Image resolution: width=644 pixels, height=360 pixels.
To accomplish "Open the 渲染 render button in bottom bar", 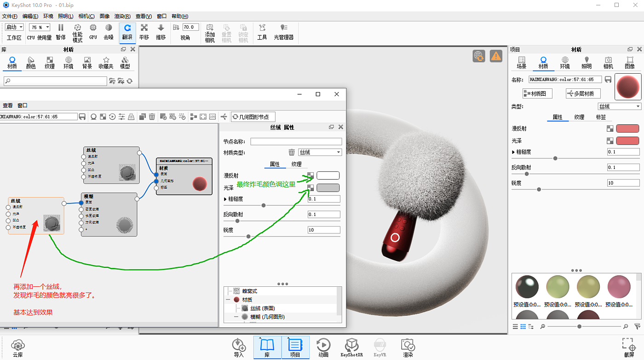I will point(408,347).
